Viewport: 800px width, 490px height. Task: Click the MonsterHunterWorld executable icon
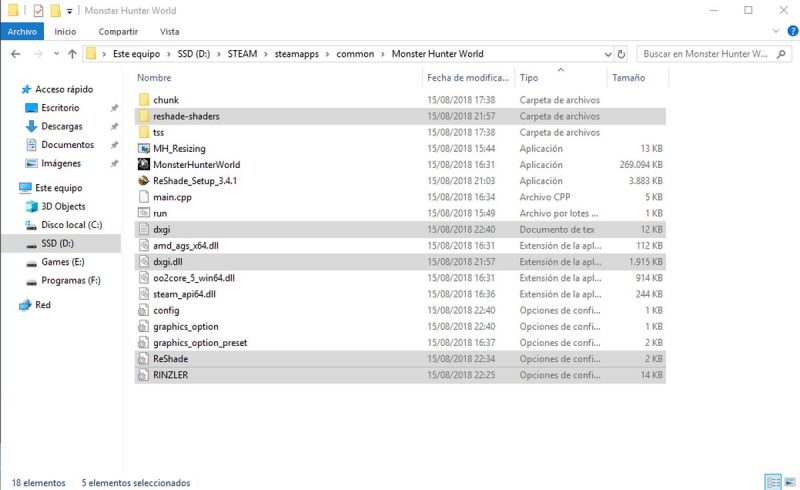click(144, 164)
